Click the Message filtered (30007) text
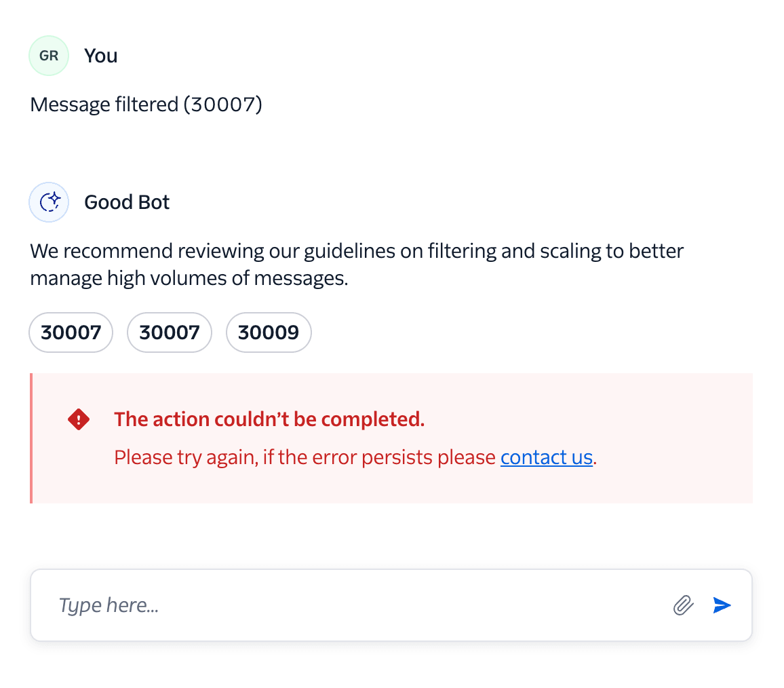The image size is (784, 688). coord(146,104)
